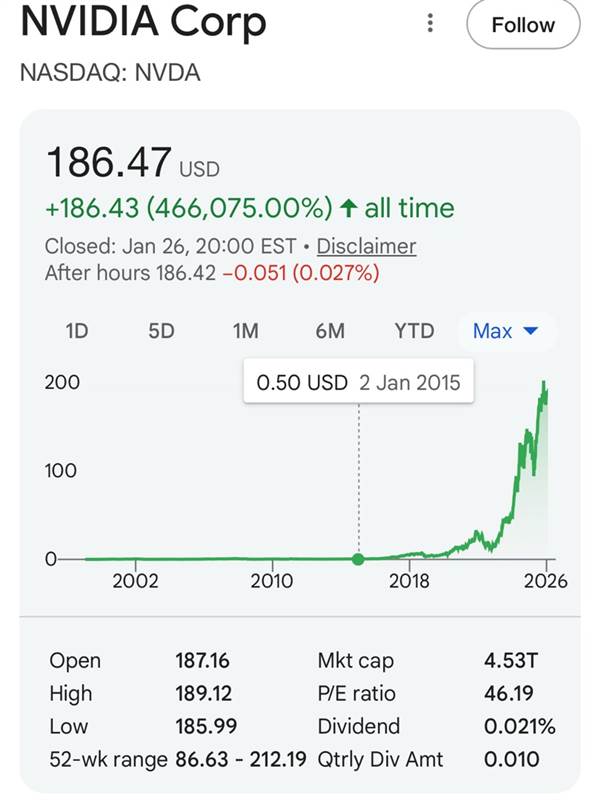Click the Qtrly Div Amt label

tap(380, 759)
